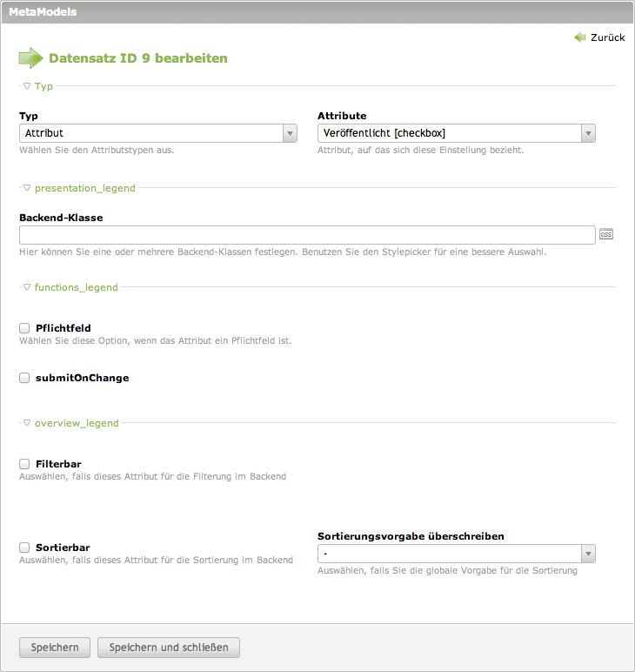Click the green Zurück arrow icon
Image resolution: width=635 pixels, height=672 pixels.
pos(579,37)
